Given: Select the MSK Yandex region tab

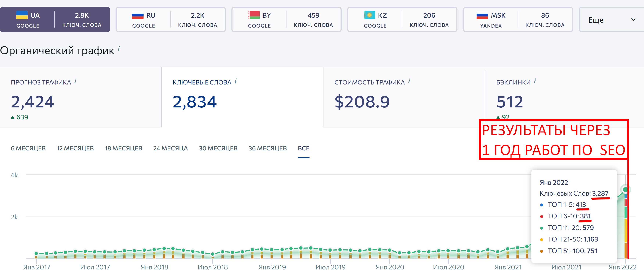Looking at the screenshot, I should point(518,19).
